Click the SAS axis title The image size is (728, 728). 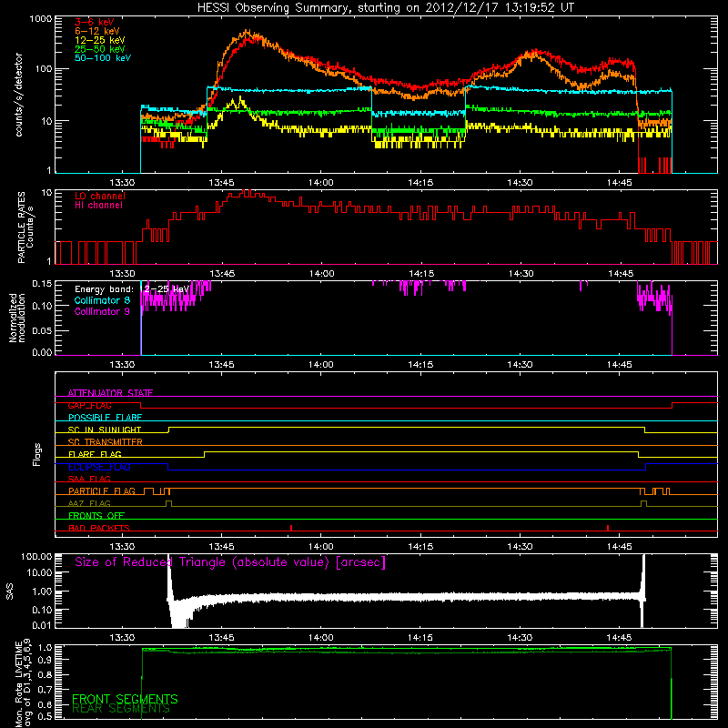[x=9, y=591]
